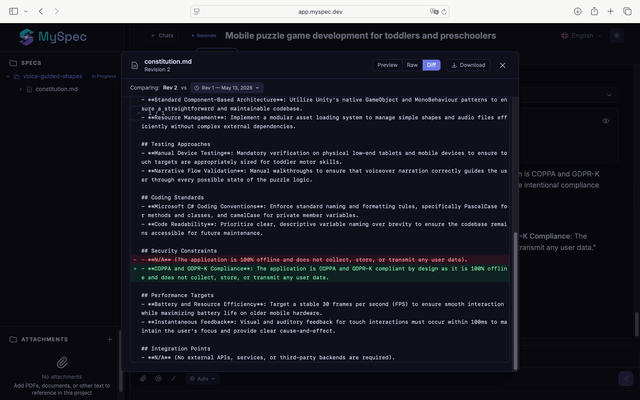
Task: Click the removed N/A Security Constraints line
Action: pyautogui.click(x=320, y=260)
